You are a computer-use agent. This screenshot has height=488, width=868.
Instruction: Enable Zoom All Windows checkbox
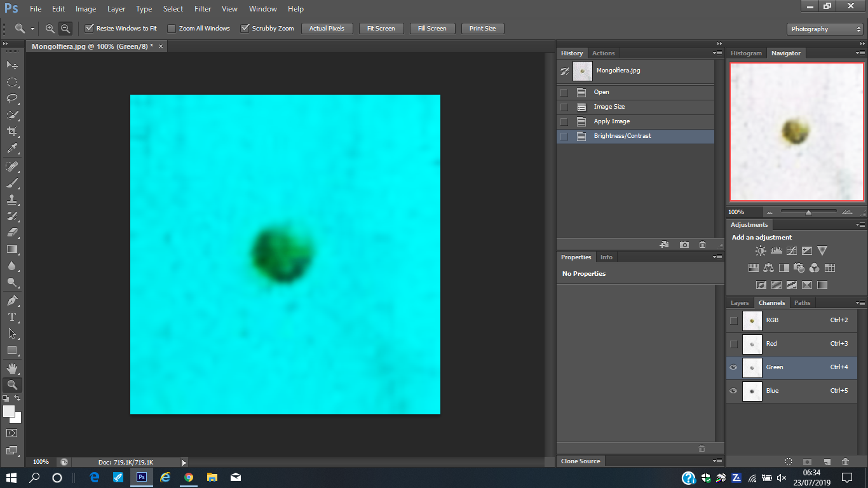[x=172, y=29]
